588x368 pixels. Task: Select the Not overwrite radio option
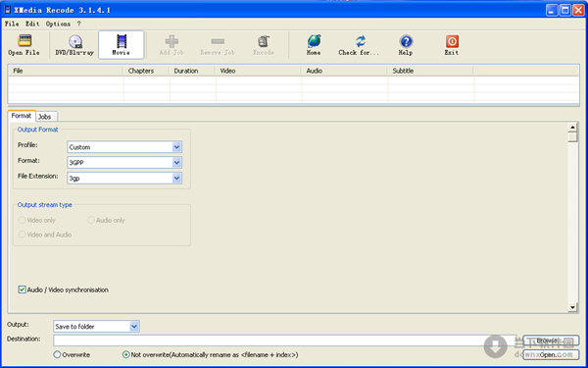(126, 354)
